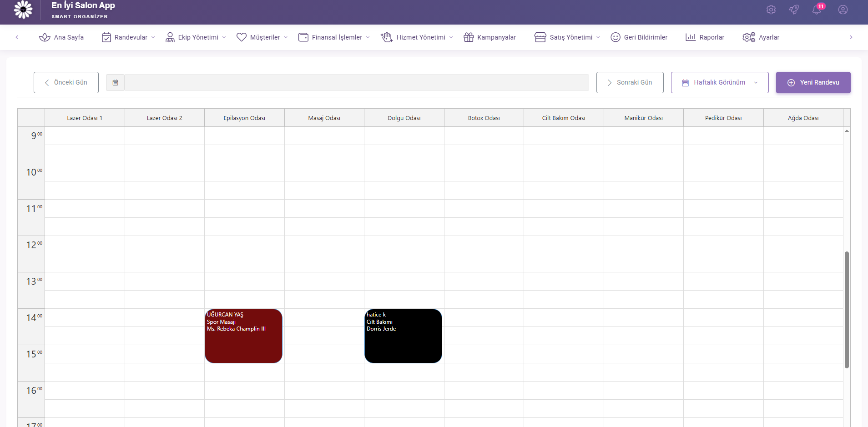
Task: Open the settings gear icon in header
Action: point(771,10)
